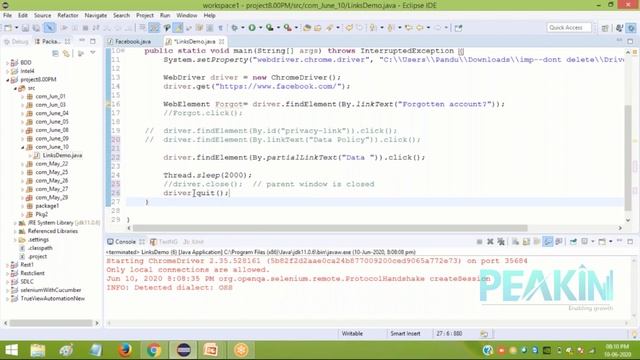Switch to the Debug view tab

[16, 42]
